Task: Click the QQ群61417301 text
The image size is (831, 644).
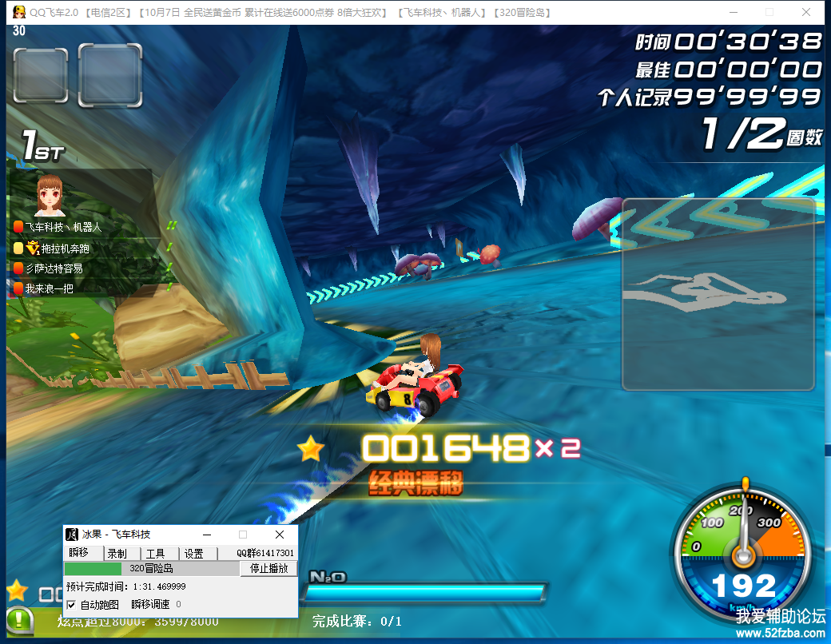Action: click(265, 553)
